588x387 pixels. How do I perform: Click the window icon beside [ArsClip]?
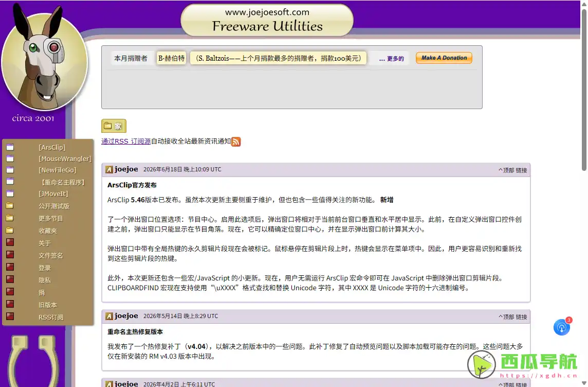(10, 147)
